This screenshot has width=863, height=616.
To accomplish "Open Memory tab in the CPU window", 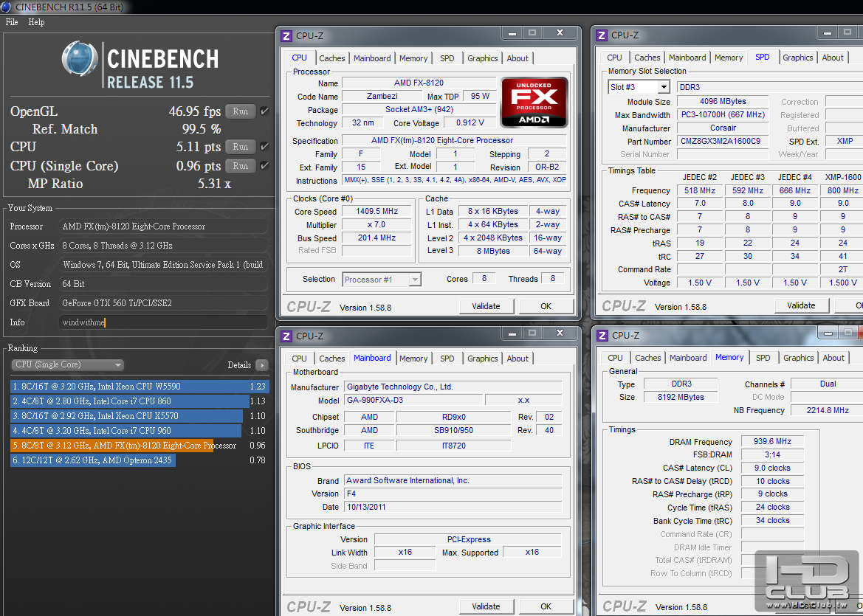I will tap(413, 58).
